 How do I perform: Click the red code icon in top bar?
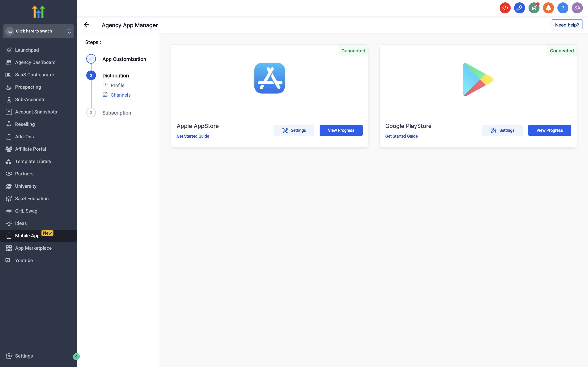(505, 8)
